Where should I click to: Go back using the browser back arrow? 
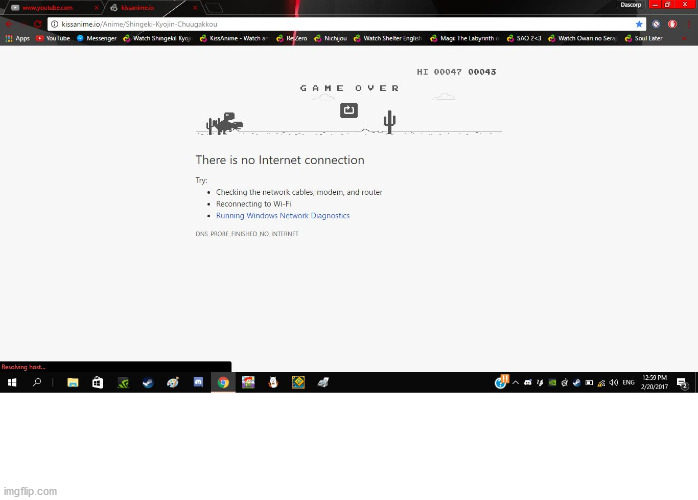tap(9, 24)
